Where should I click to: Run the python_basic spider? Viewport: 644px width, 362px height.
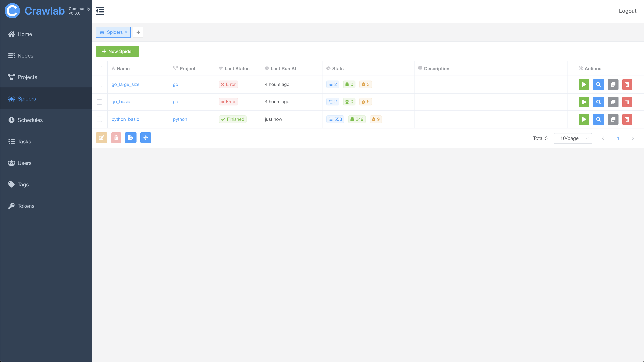point(584,119)
